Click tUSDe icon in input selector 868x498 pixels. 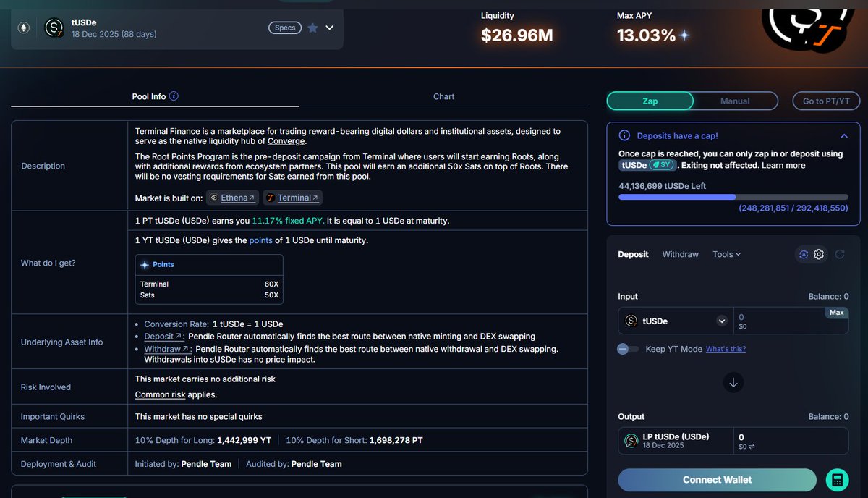(631, 321)
